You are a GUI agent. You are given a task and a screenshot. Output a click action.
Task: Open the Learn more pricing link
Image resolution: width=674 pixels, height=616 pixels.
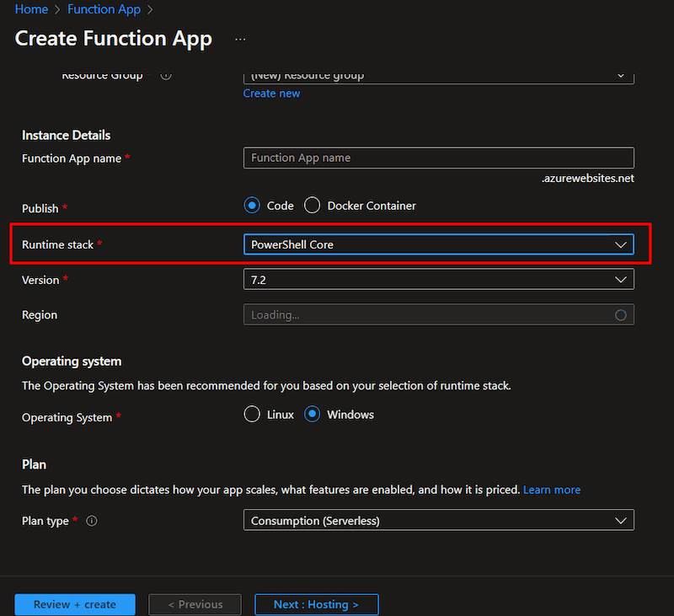(552, 490)
